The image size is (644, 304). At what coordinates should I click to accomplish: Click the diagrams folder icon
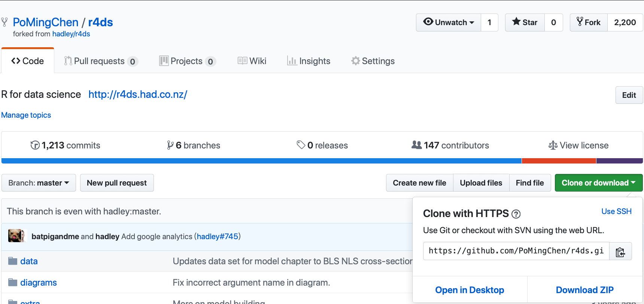13,282
